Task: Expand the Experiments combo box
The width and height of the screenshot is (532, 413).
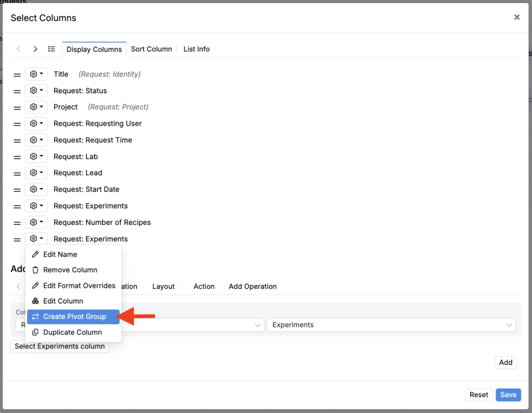Action: pyautogui.click(x=391, y=325)
